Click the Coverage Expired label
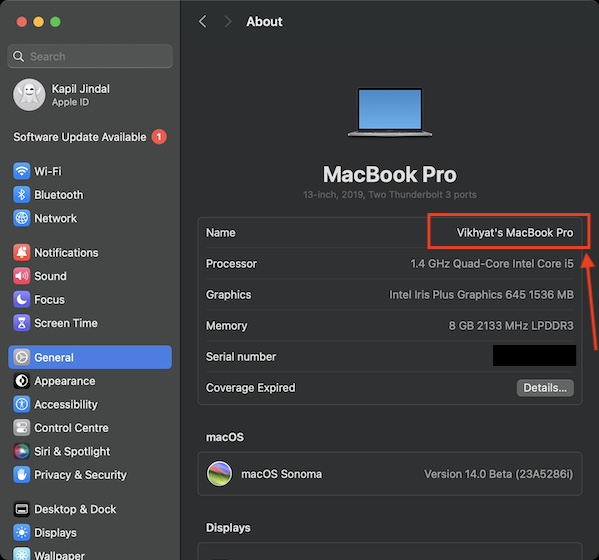Viewport: 599px width, 560px height. pos(250,388)
